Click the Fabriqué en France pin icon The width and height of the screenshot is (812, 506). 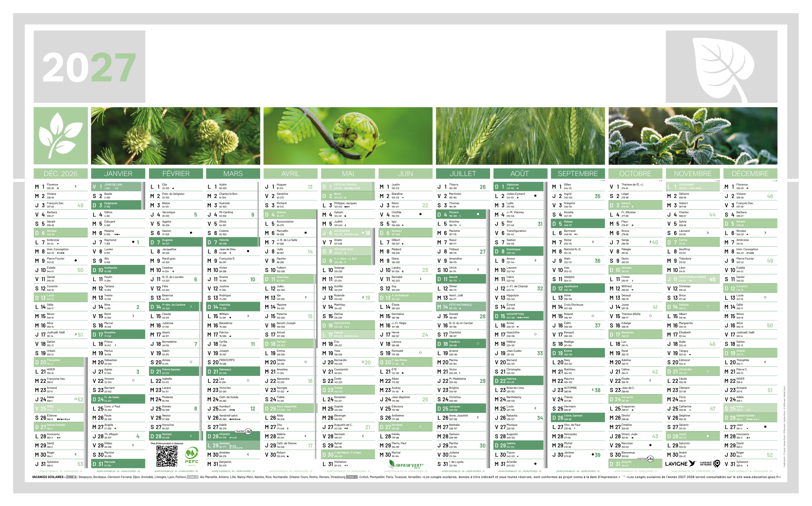coord(717,463)
